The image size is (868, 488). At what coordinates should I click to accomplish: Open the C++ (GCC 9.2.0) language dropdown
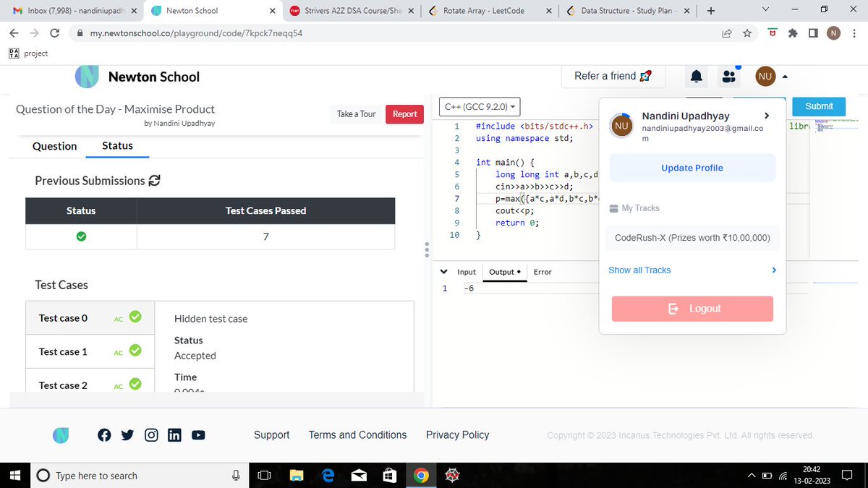477,106
